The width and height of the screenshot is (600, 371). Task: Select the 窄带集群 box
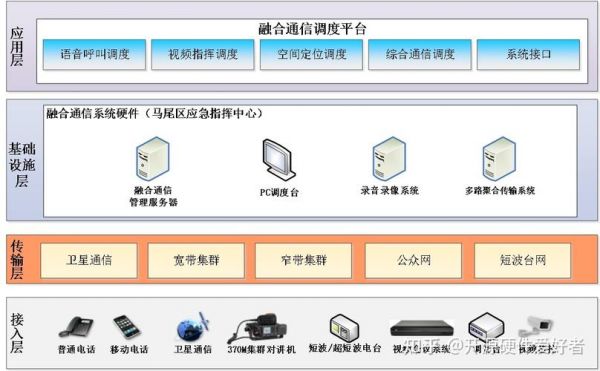304,260
